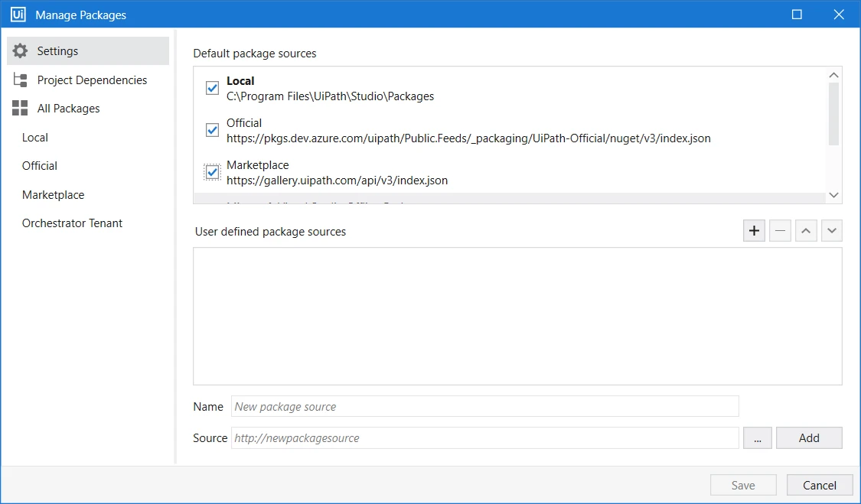Click the All Packages grid icon
861x504 pixels.
(20, 108)
